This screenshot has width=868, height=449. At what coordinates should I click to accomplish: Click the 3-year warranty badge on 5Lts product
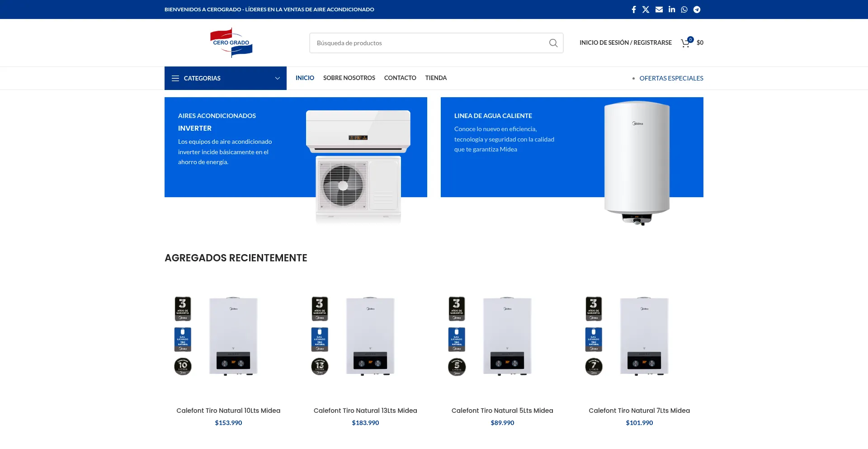click(x=457, y=309)
